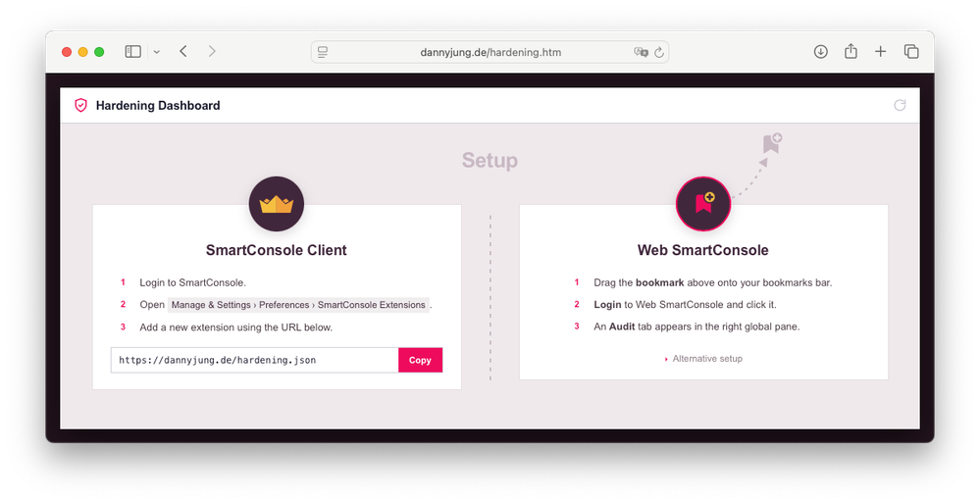The image size is (980, 503).
Task: Reload the page using address bar reload icon
Action: (x=659, y=53)
